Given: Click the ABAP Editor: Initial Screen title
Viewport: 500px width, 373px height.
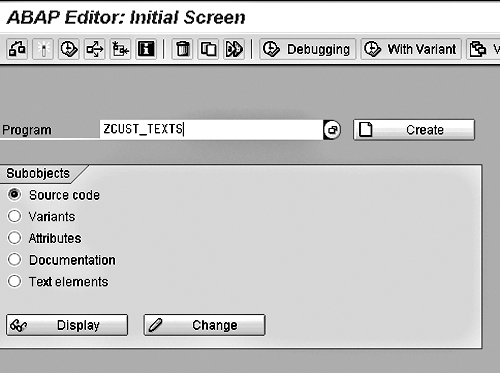Looking at the screenshot, I should tap(126, 17).
